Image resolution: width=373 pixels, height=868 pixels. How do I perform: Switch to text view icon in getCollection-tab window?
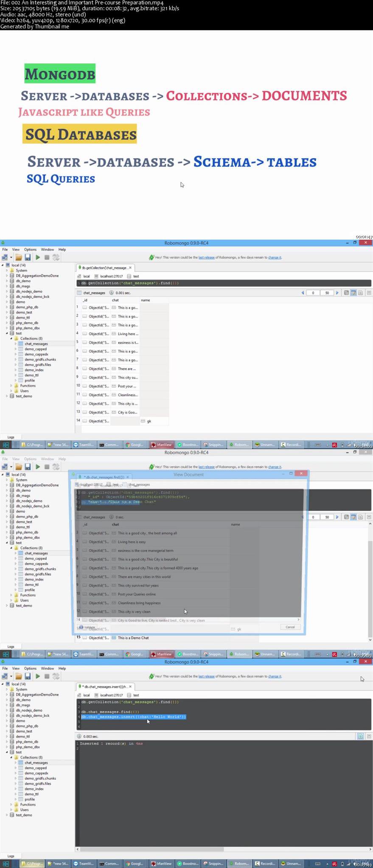pos(360,293)
